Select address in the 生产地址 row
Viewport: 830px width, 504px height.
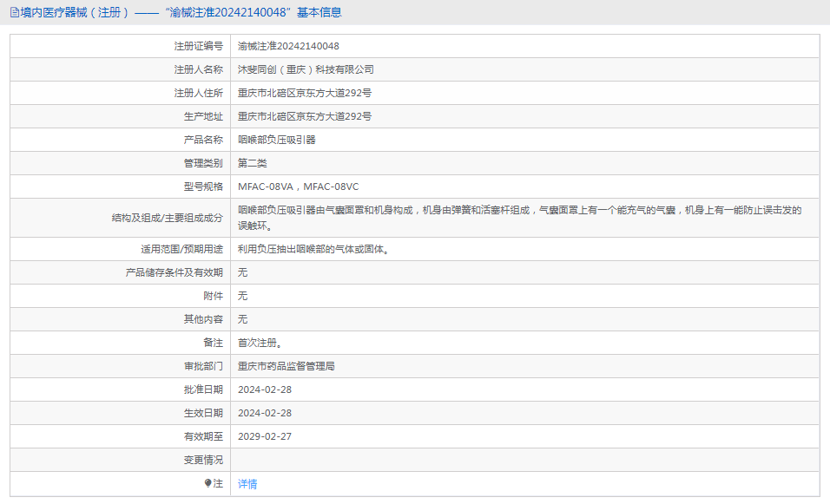pyautogui.click(x=305, y=116)
